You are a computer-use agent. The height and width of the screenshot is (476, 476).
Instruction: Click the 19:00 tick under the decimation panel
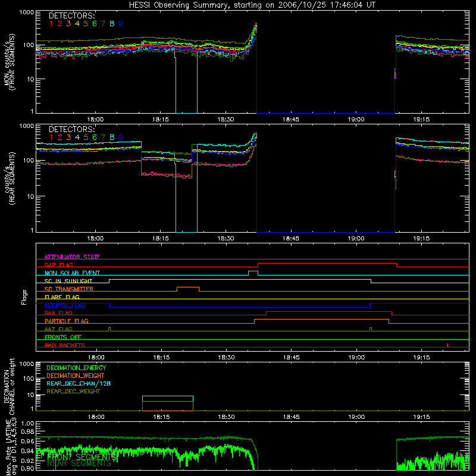pos(356,417)
